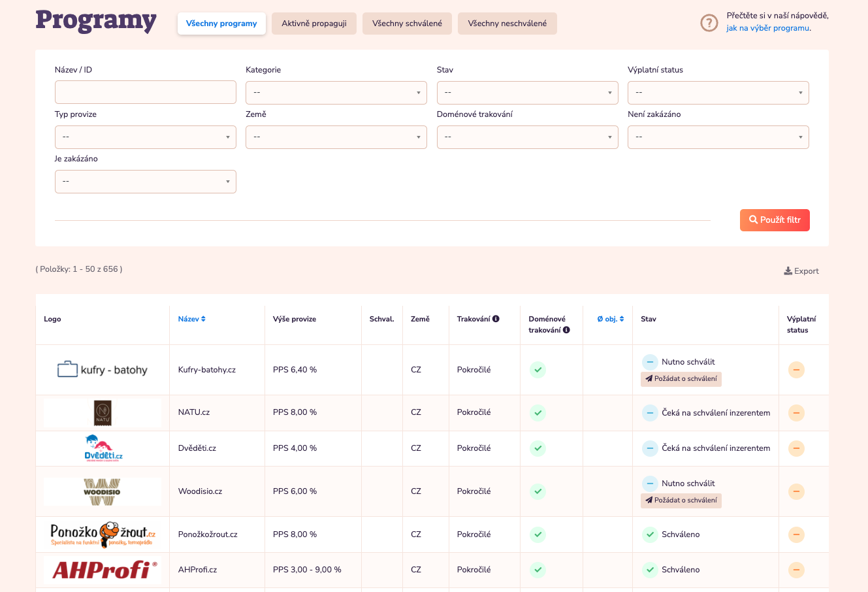Screen dimensions: 868x592
Task: Click Požádat o schválení for Kufry-batohy.cz
Action: [x=681, y=379]
